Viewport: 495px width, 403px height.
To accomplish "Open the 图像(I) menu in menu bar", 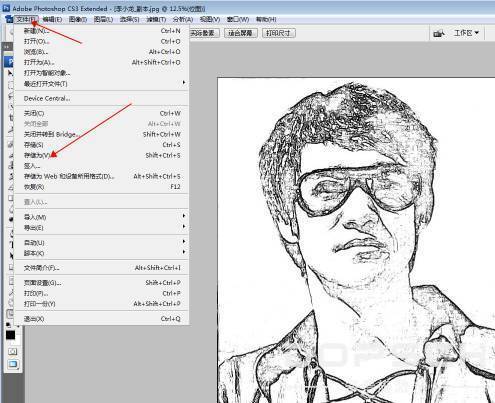I will (78, 19).
